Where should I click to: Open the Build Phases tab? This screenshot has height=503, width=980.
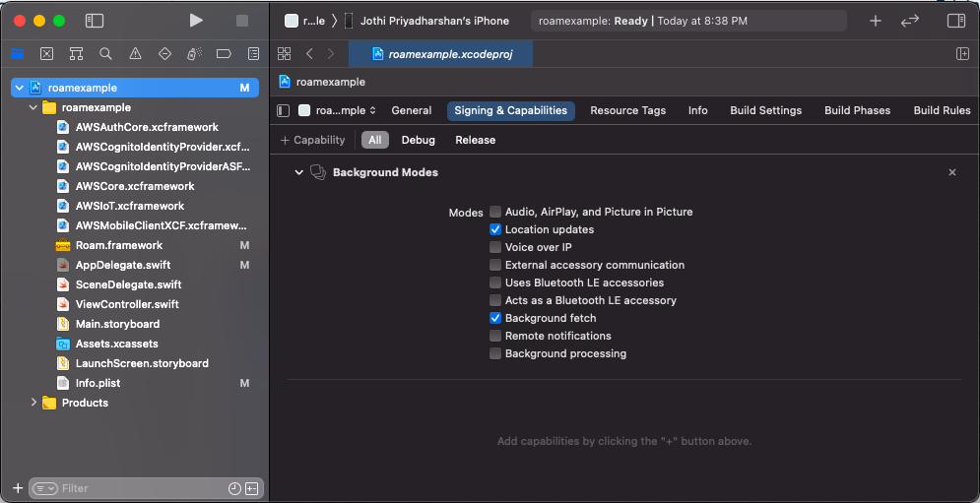[858, 110]
